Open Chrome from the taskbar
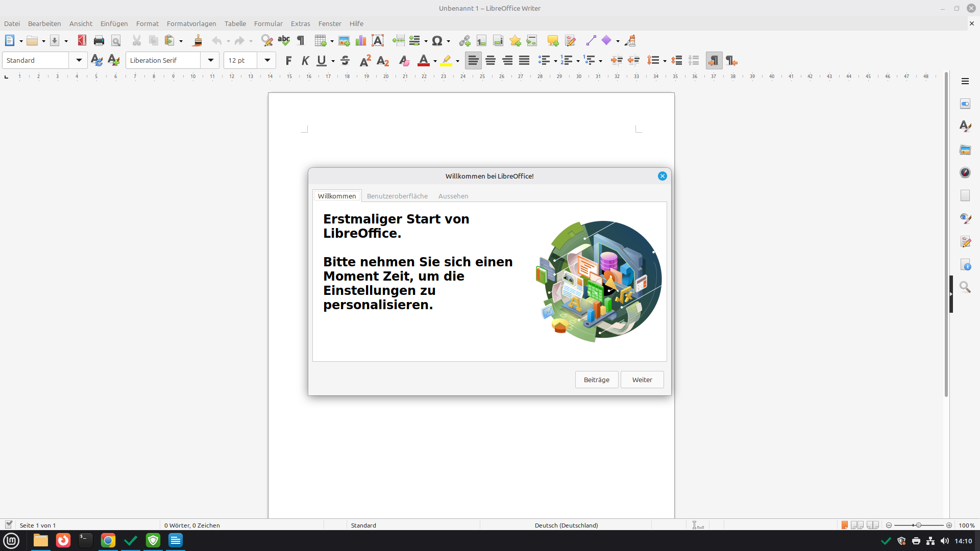 pyautogui.click(x=108, y=540)
